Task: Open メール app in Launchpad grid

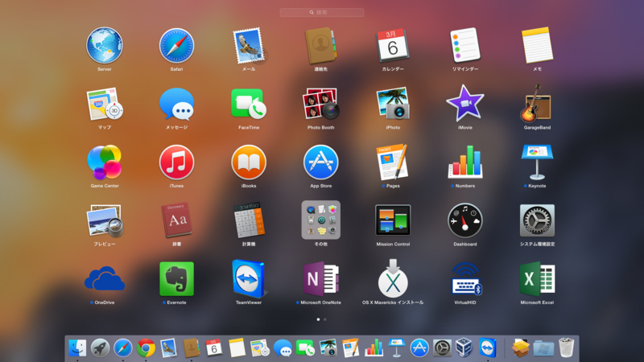Action: pos(249,46)
